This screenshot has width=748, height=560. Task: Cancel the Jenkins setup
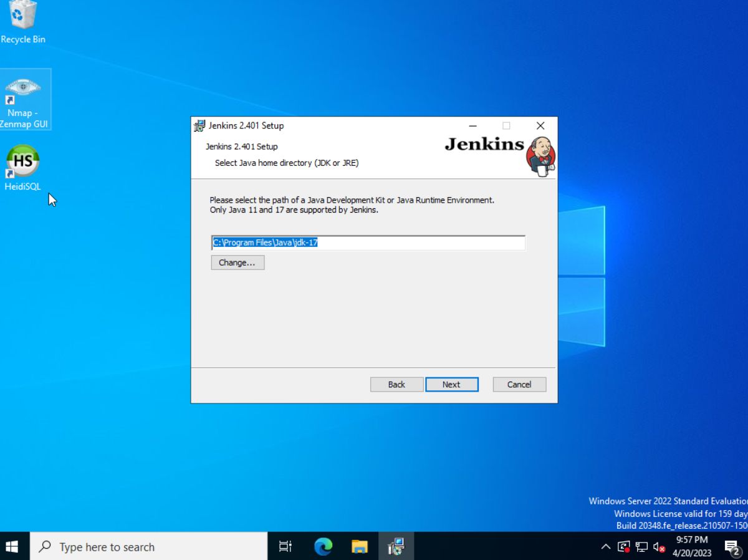[519, 384]
